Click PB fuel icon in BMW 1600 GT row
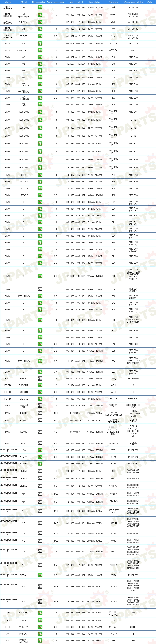This screenshot has width=156, height=644. [40, 175]
